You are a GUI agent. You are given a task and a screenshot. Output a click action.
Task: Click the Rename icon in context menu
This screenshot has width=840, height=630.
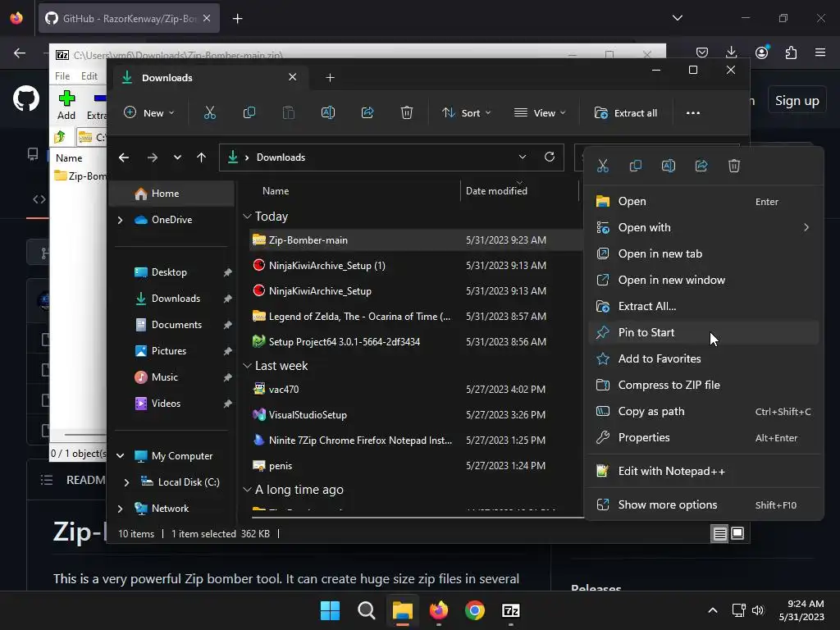click(x=668, y=166)
